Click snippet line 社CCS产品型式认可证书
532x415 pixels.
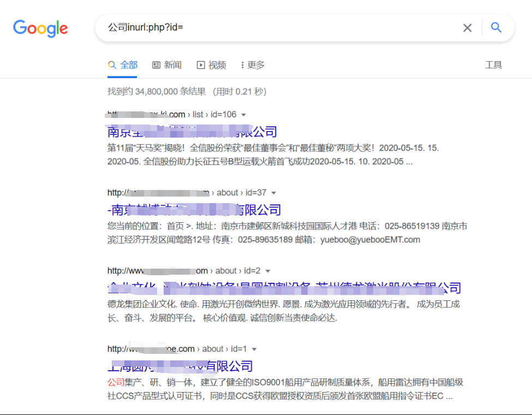tap(280, 396)
